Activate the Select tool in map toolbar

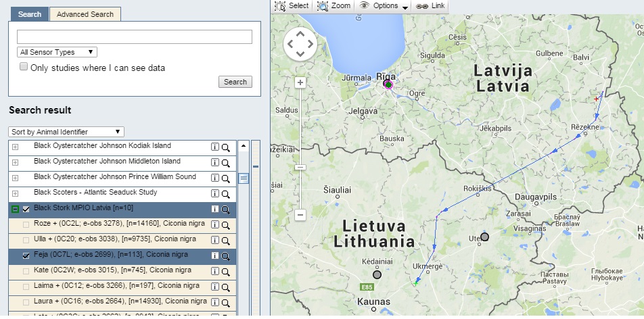(292, 5)
